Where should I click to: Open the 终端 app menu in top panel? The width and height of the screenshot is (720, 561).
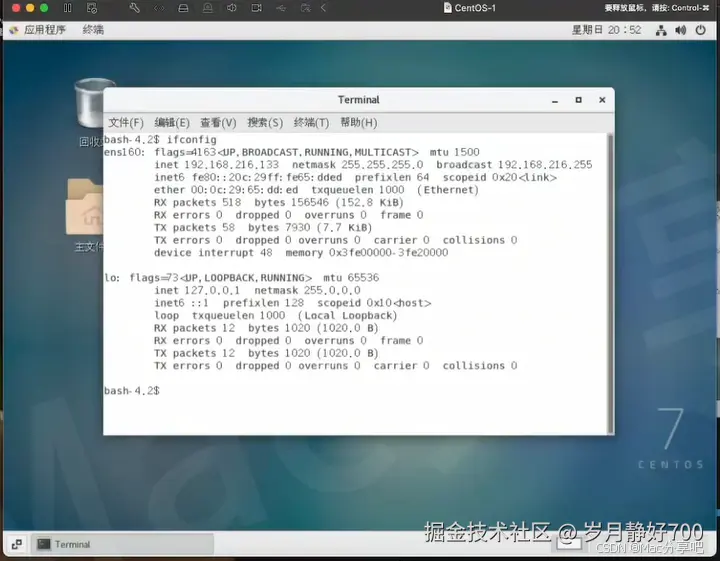[93, 30]
